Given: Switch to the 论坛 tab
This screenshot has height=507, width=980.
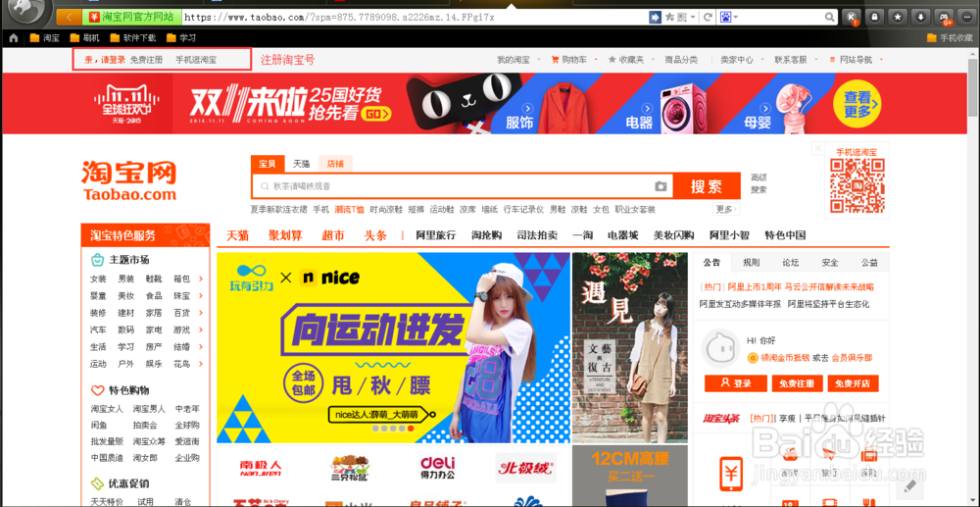Looking at the screenshot, I should coord(791,263).
